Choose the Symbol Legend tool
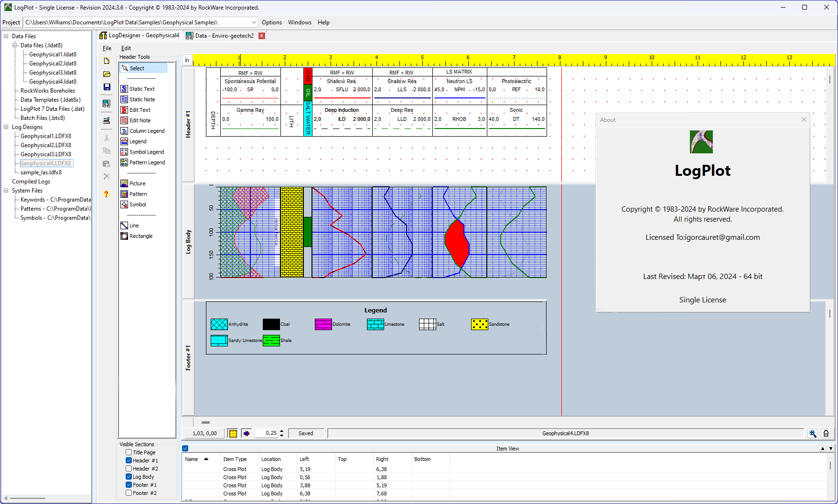This screenshot has width=838, height=504. pyautogui.click(x=142, y=152)
